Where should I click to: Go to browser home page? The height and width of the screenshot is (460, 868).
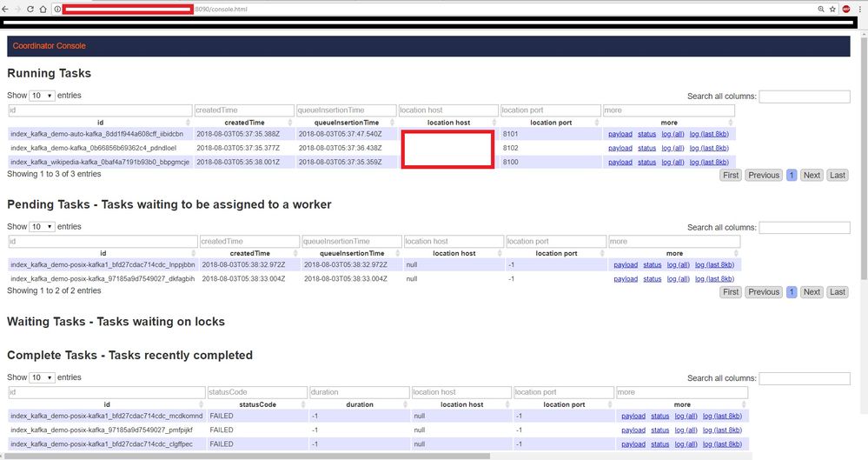43,8
